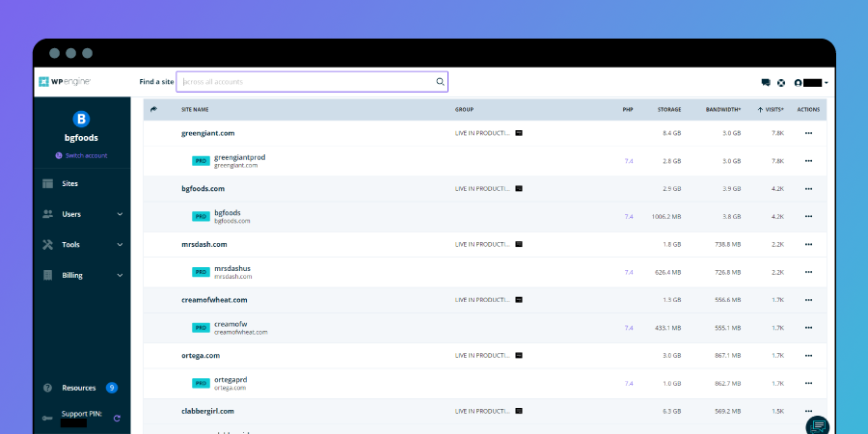
Task: Click group icon in greengiant.com row
Action: coord(519,133)
